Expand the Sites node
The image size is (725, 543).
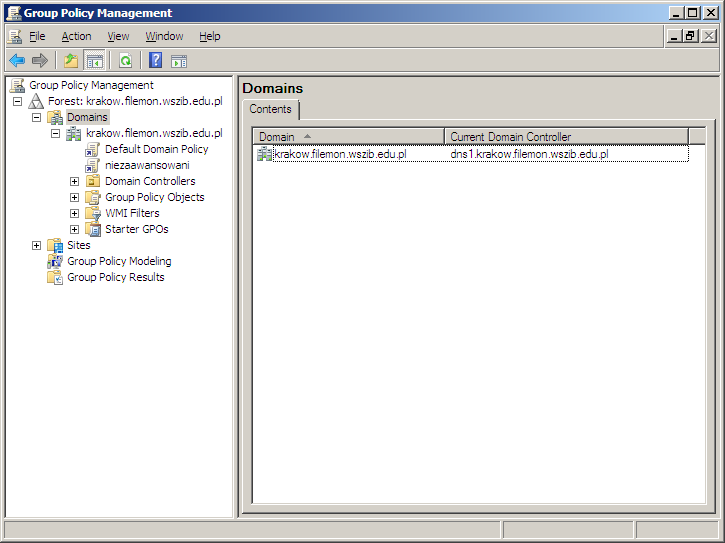coord(37,246)
